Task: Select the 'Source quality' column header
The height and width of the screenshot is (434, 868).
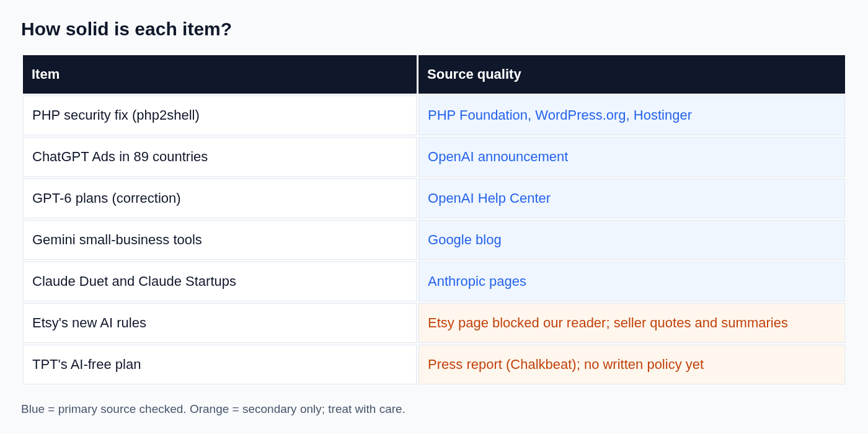Action: pyautogui.click(x=632, y=74)
